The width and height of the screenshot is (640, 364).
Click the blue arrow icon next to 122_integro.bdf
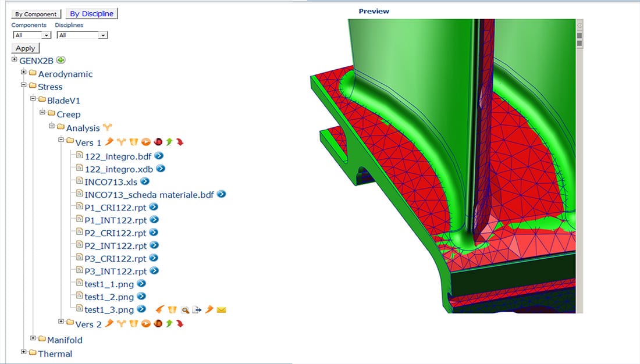coord(159,156)
